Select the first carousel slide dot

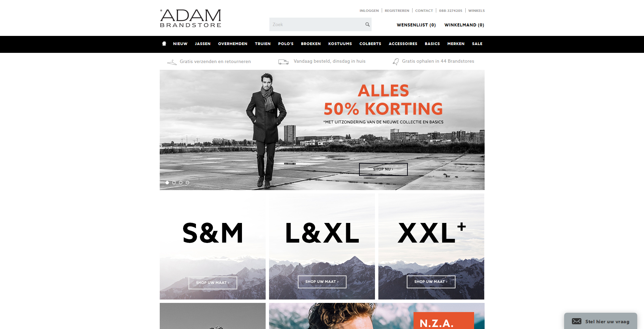tap(167, 183)
